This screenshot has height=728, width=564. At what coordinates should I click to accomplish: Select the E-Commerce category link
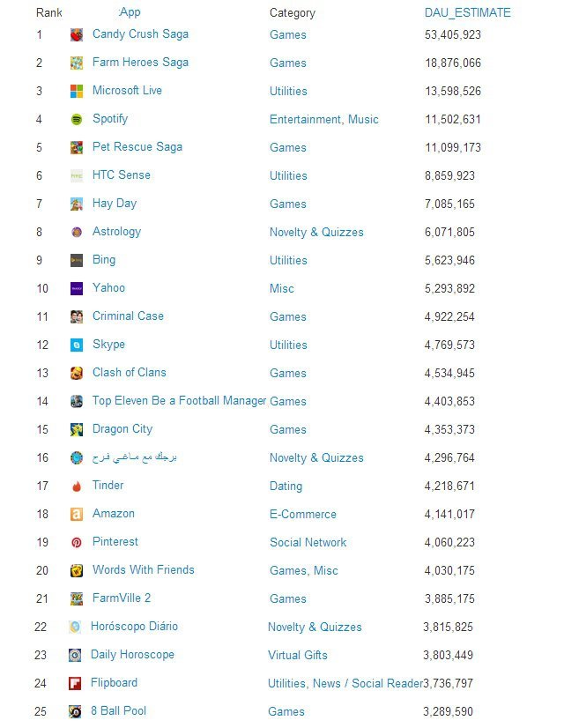tap(302, 514)
